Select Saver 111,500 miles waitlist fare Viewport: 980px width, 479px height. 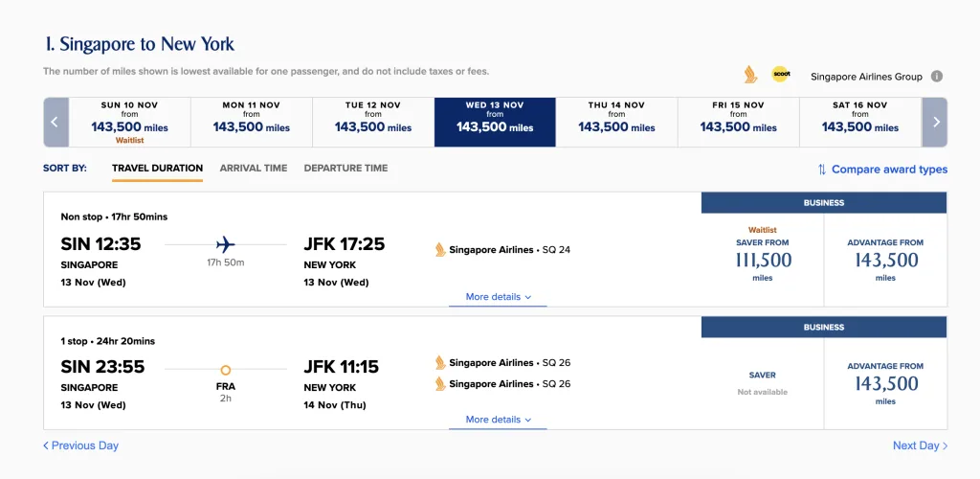(762, 259)
